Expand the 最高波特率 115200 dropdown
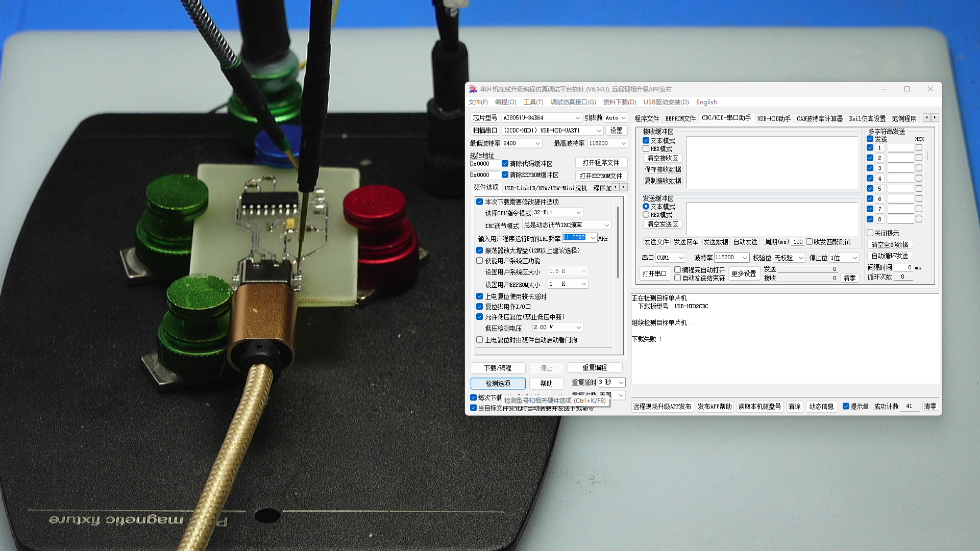The height and width of the screenshot is (551, 980). tap(623, 143)
